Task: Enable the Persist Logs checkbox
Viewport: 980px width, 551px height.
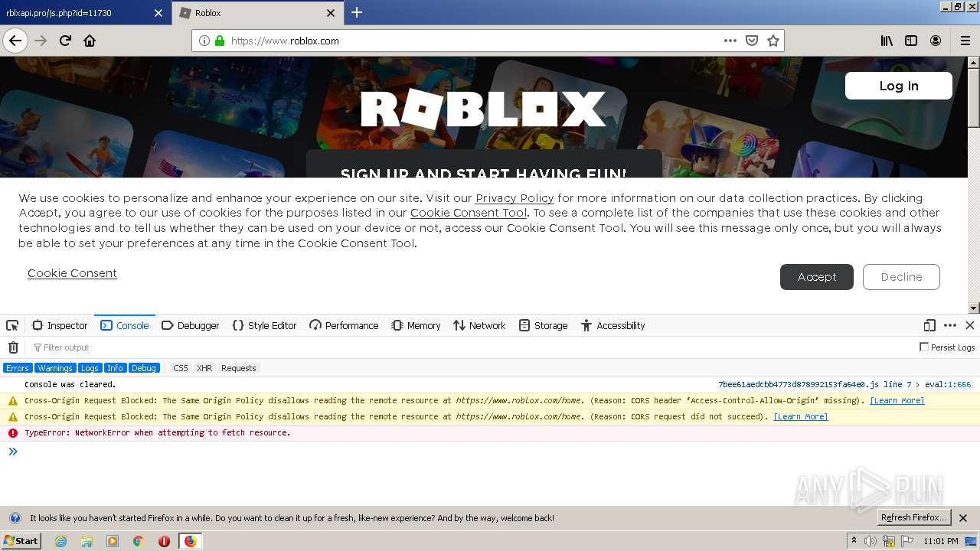Action: click(924, 347)
